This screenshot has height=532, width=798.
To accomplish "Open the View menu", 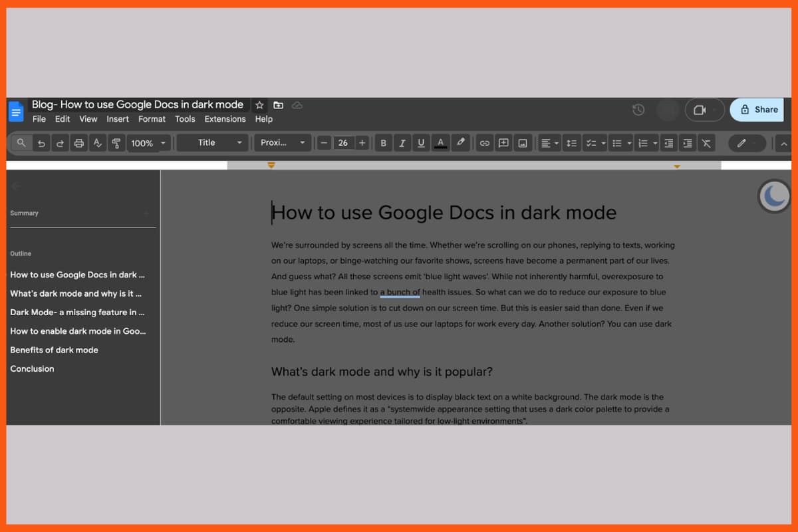I will coord(88,119).
